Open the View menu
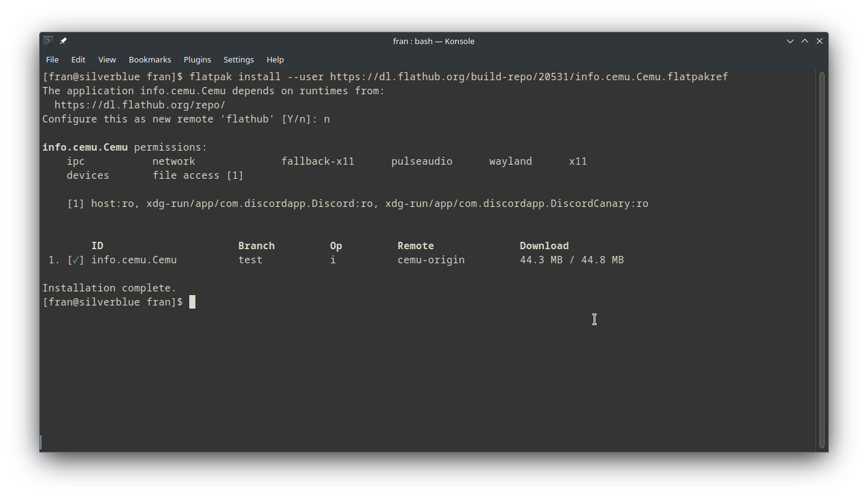868x499 pixels. point(107,59)
